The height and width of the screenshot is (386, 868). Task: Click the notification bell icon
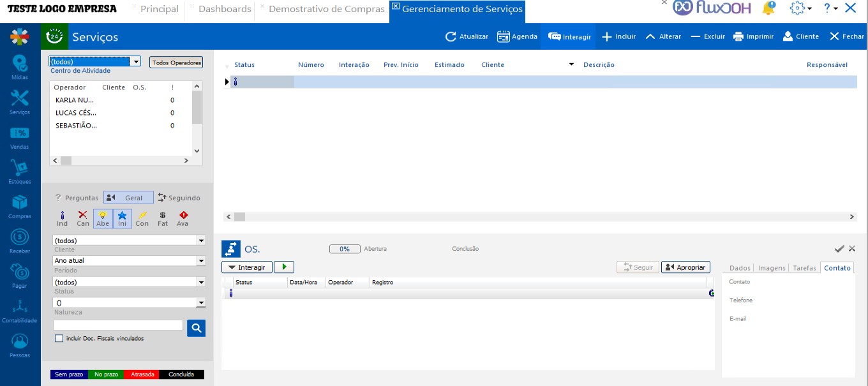point(769,8)
